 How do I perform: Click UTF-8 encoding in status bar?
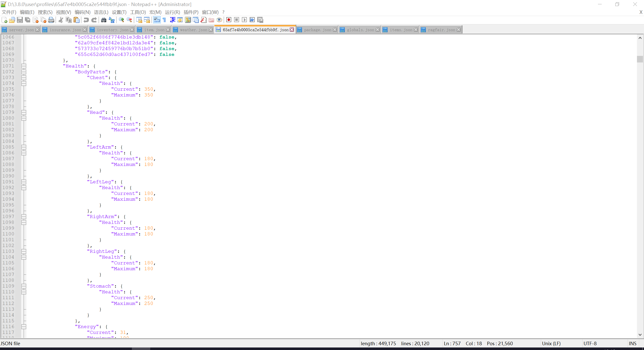click(590, 343)
